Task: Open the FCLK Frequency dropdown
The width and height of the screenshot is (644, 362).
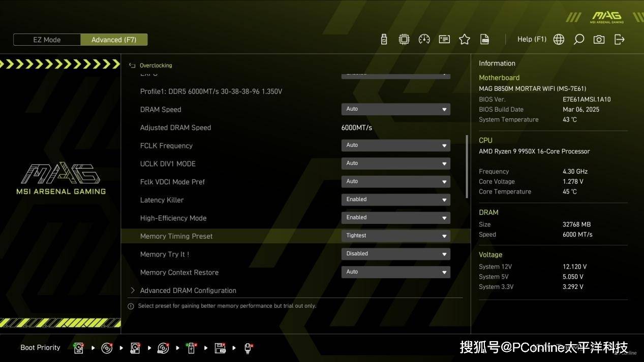Action: point(395,145)
